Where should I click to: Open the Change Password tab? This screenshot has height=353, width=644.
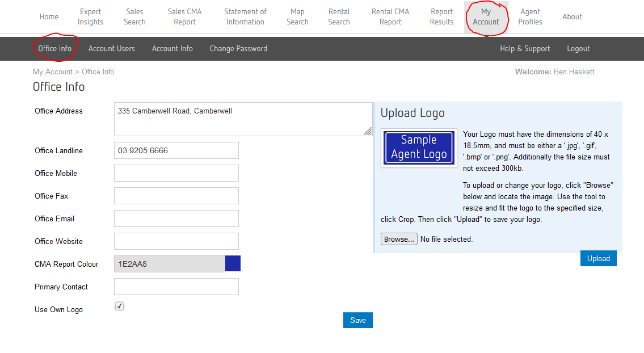238,49
